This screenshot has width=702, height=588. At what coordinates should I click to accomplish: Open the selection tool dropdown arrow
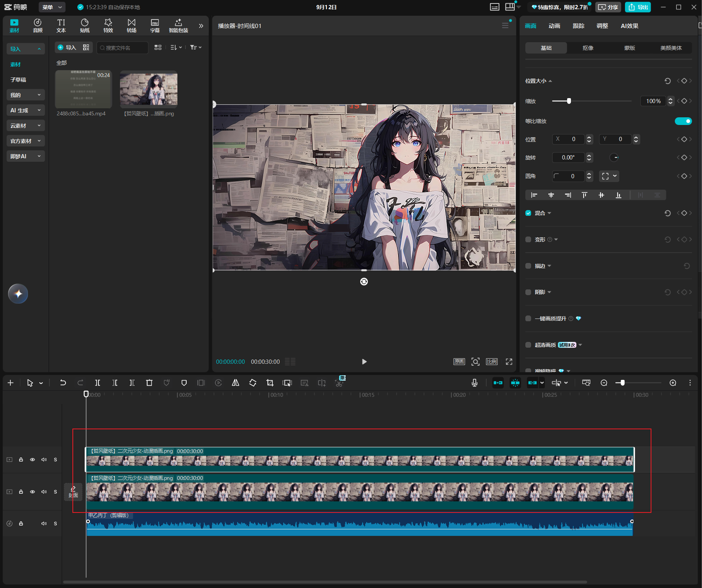tap(41, 383)
